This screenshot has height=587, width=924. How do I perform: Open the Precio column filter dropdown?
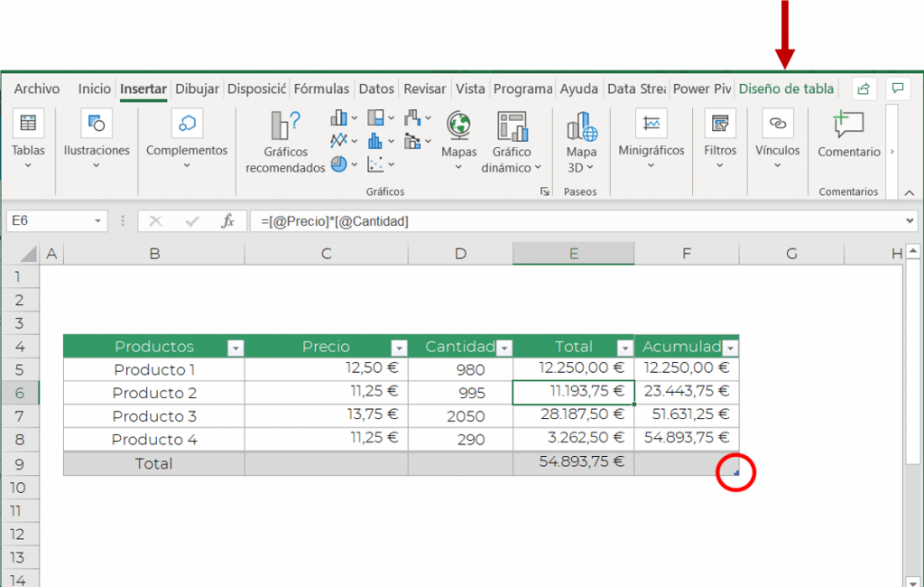click(x=399, y=347)
